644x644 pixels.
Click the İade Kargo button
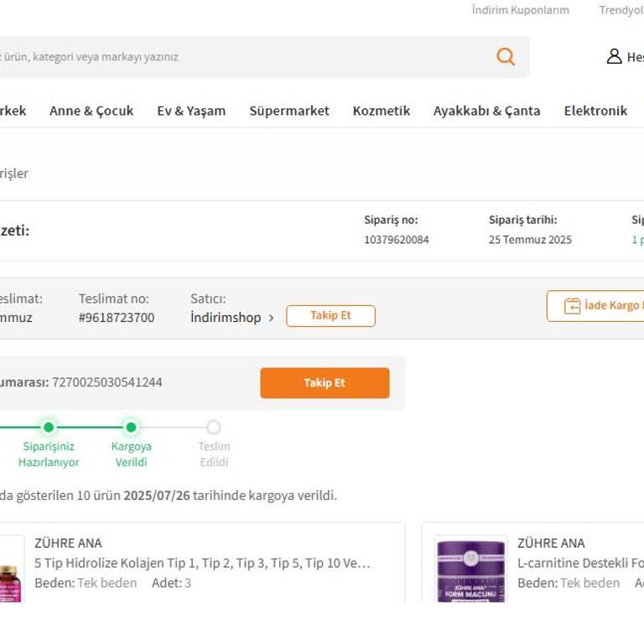595,306
